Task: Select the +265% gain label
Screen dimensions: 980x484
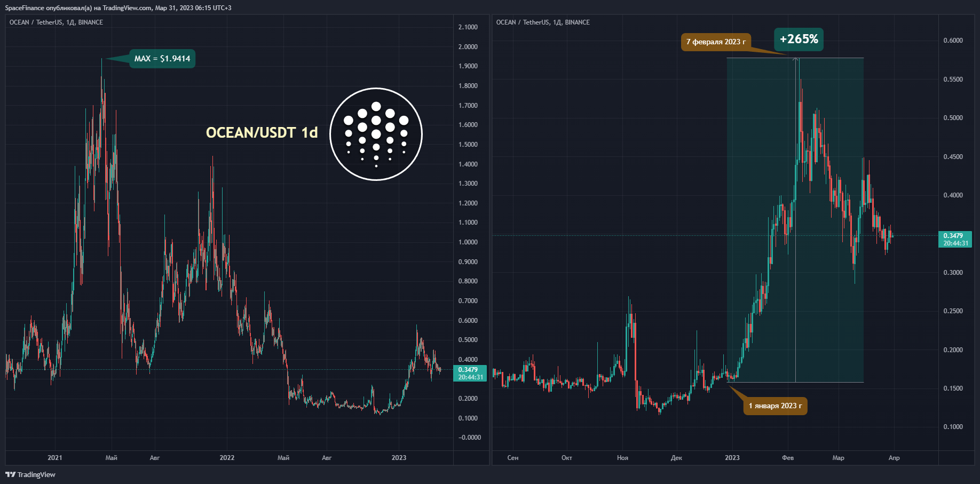Action: [x=799, y=39]
